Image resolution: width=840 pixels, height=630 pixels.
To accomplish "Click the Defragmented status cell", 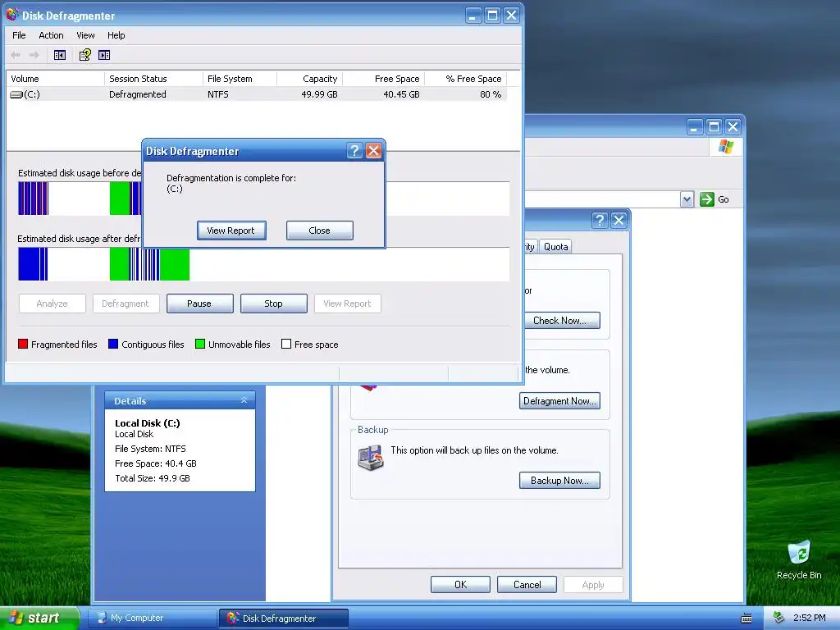I will [x=138, y=94].
